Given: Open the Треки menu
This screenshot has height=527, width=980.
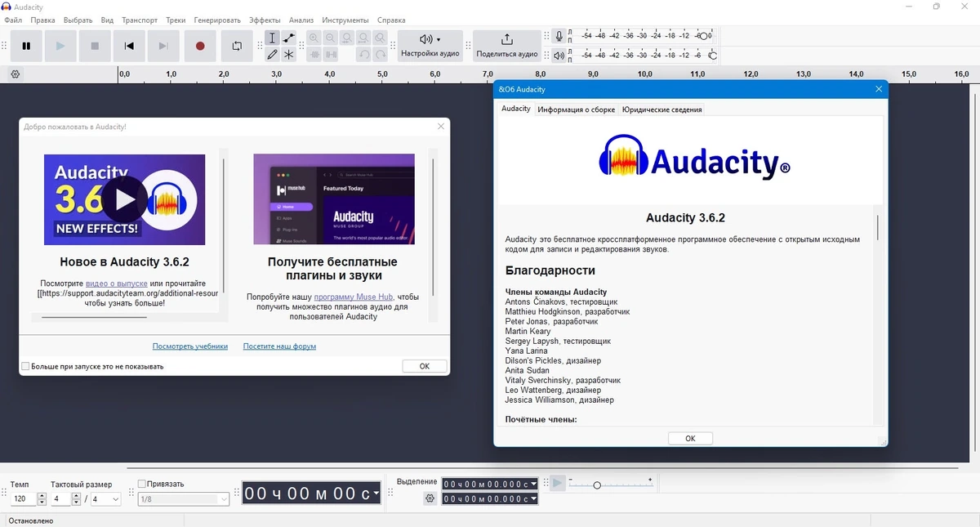Looking at the screenshot, I should (176, 20).
